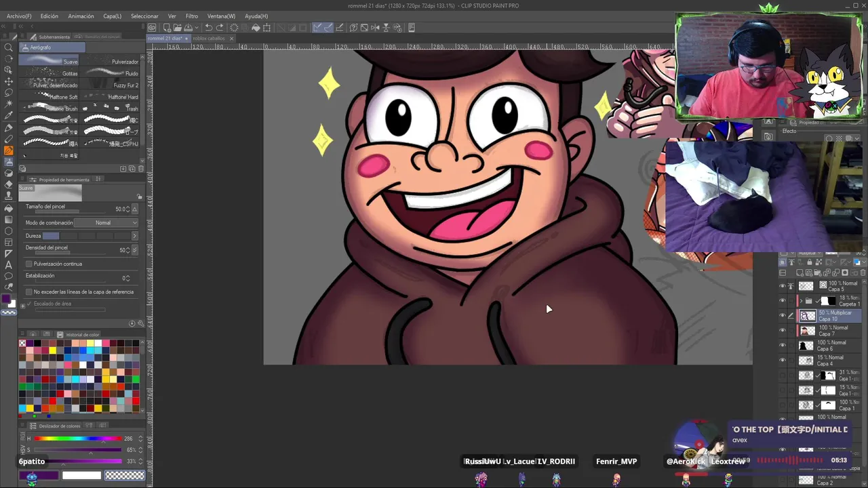Open the Archivo menu
The width and height of the screenshot is (868, 488).
pyautogui.click(x=19, y=16)
